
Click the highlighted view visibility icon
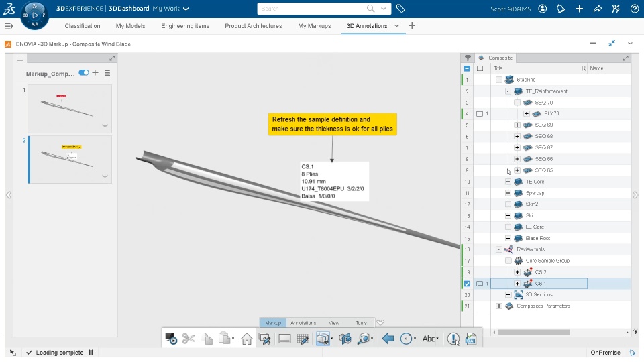click(323, 339)
